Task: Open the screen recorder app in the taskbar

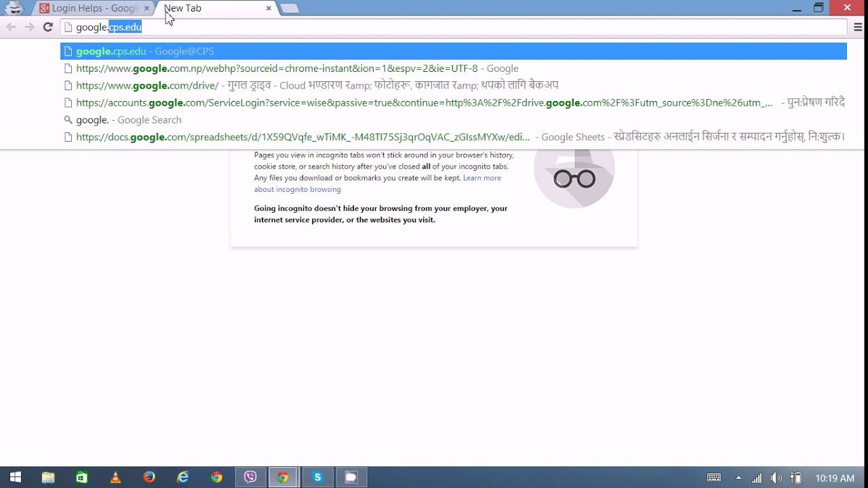Action: coord(351,477)
